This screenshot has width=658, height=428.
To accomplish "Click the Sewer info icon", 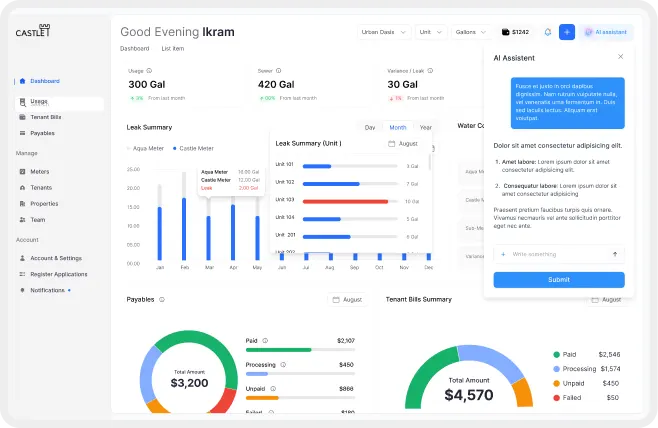I will pos(279,70).
